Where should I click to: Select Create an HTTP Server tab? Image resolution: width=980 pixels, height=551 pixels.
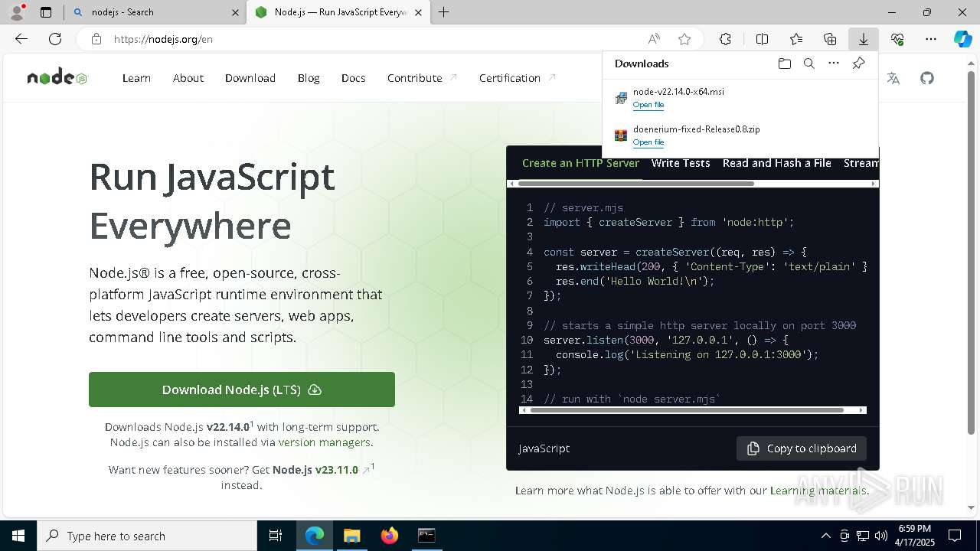[x=580, y=163]
